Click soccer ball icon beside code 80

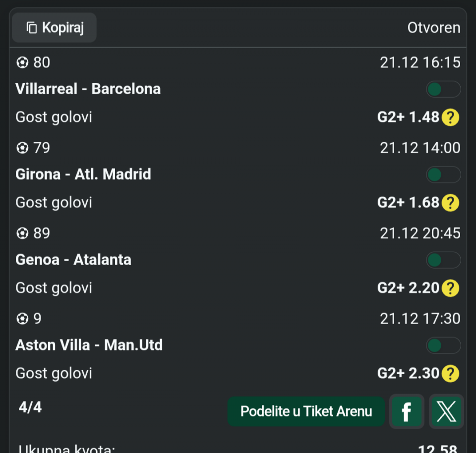[x=22, y=62]
